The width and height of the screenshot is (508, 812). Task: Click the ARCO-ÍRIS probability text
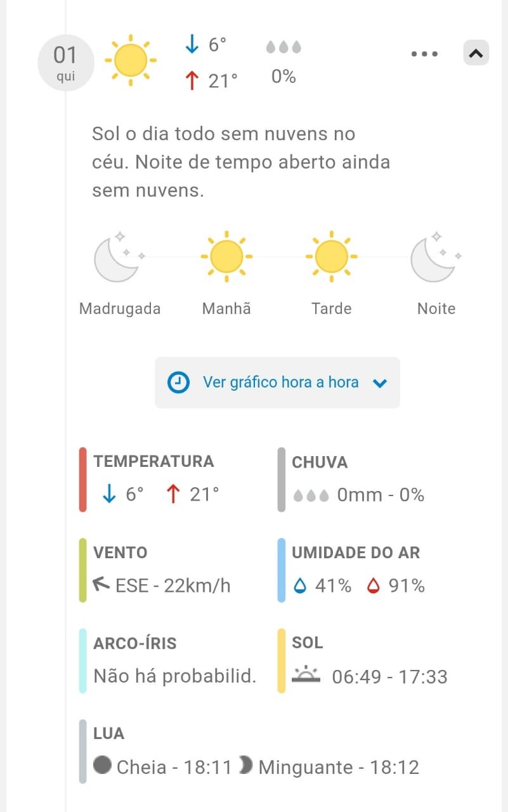click(175, 676)
